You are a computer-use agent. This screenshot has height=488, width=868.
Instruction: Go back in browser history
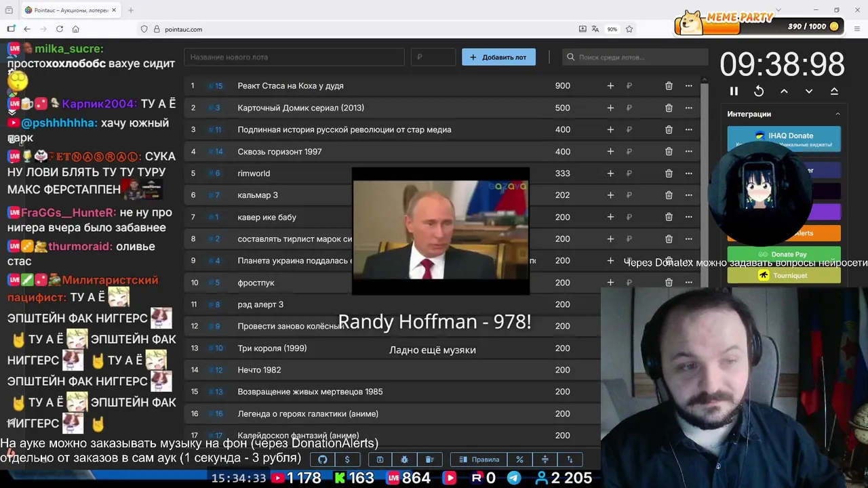click(27, 29)
